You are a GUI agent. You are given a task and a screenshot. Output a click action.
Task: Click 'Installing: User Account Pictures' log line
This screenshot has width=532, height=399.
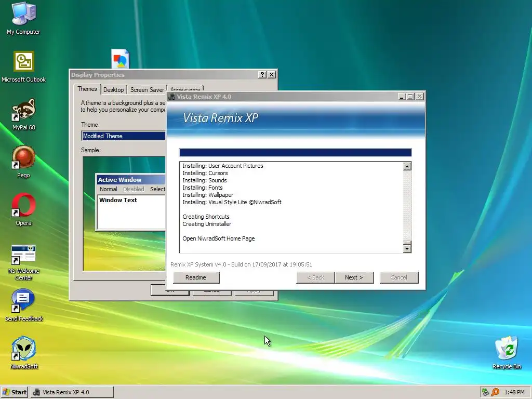pyautogui.click(x=223, y=166)
